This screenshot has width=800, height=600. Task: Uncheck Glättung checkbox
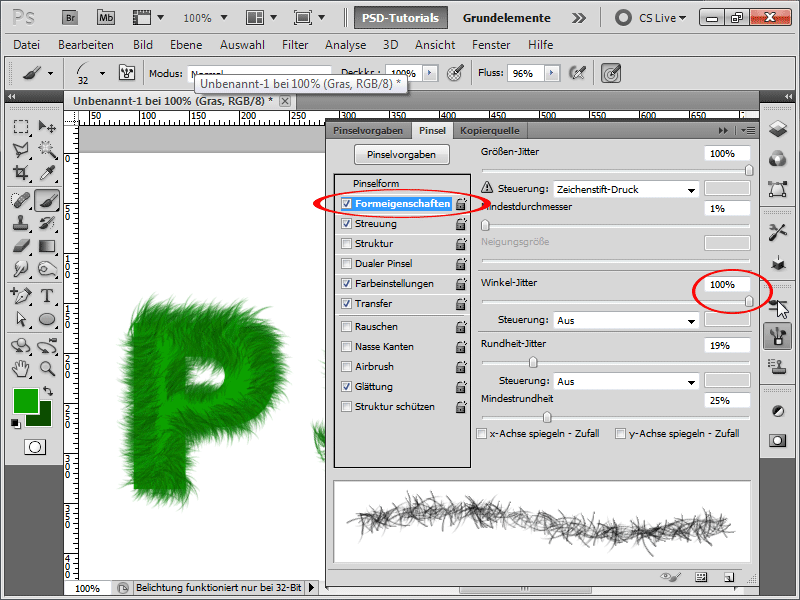[346, 386]
